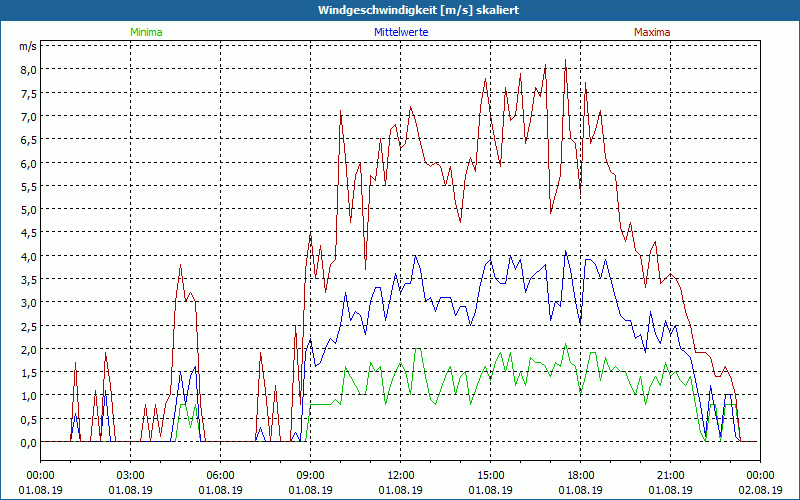Click the 06:00 time axis label

coord(220,476)
